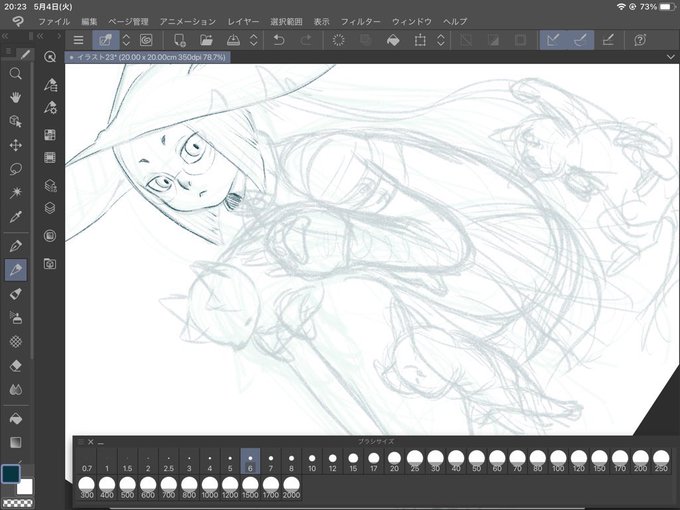Open the ファイル menu

coord(54,22)
